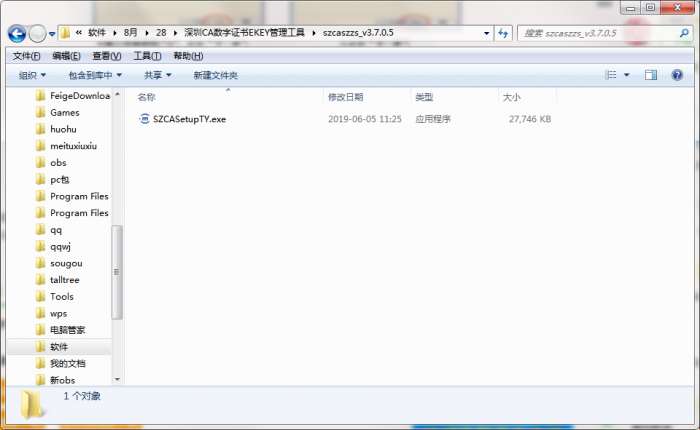
Task: Click the Forward navigation arrow button
Action: pyautogui.click(x=38, y=33)
